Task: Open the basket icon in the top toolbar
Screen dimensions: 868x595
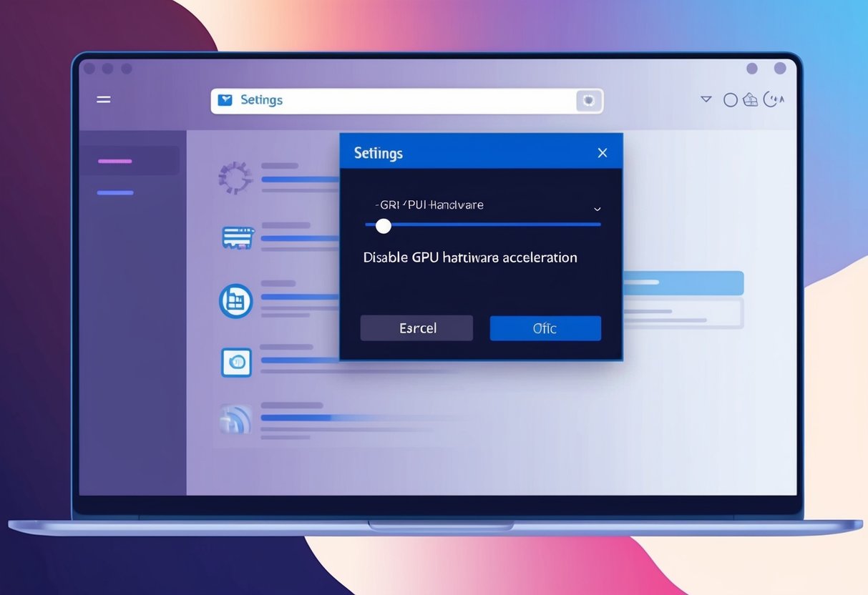Action: point(750,99)
